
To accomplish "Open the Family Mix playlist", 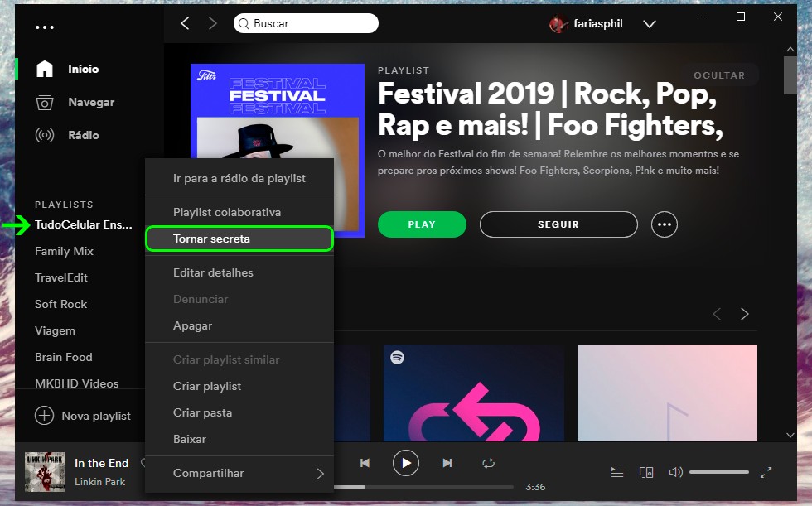I will tap(65, 251).
